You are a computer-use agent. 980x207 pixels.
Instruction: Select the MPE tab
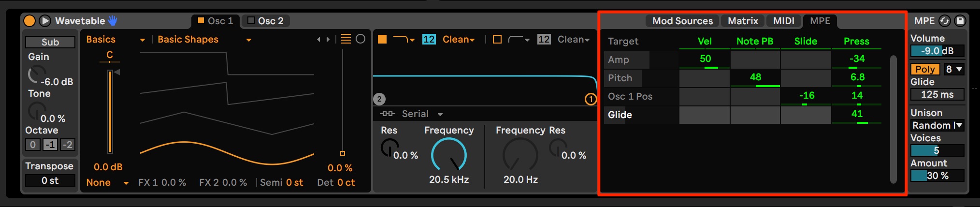820,21
